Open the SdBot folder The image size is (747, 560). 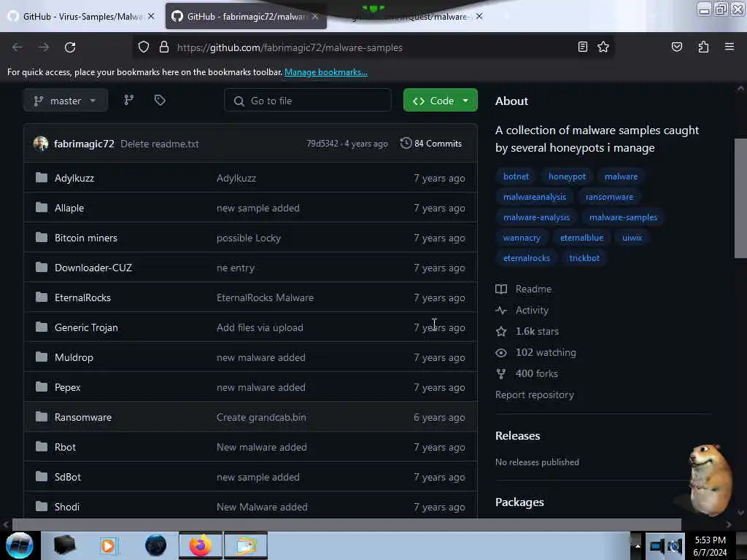68,477
